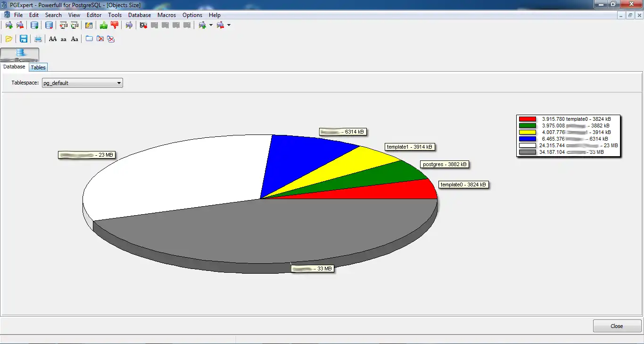The width and height of the screenshot is (644, 344).
Task: Click the single window with red X icon
Action: (100, 39)
